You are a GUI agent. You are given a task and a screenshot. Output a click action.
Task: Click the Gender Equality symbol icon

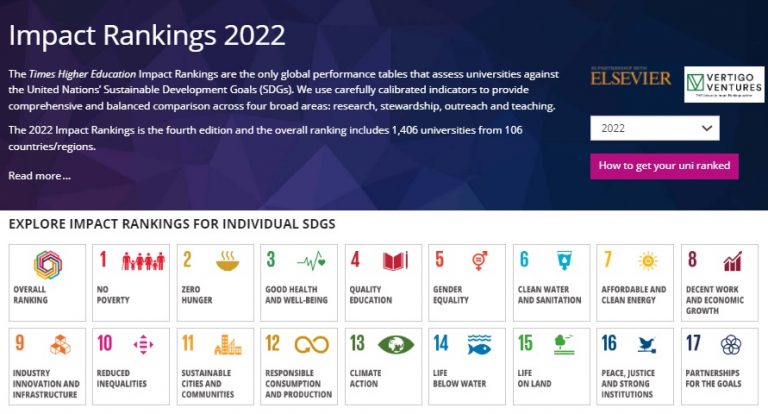(x=480, y=261)
